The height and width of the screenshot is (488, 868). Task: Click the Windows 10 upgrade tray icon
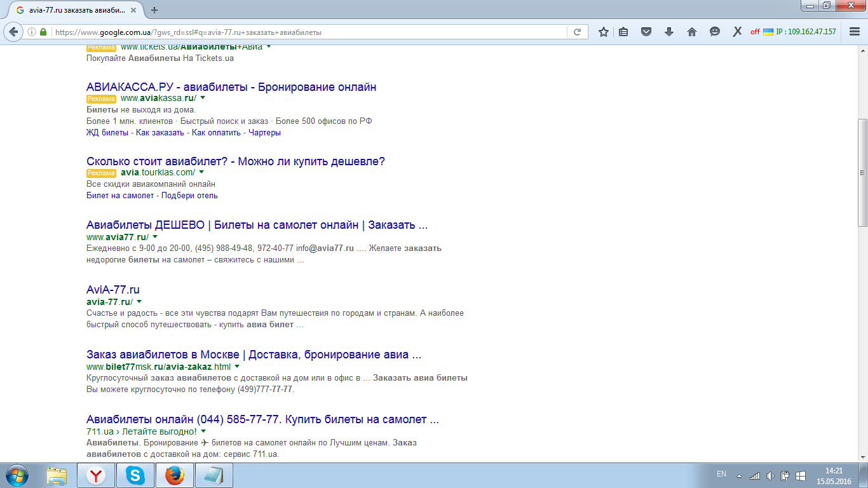pyautogui.click(x=801, y=475)
